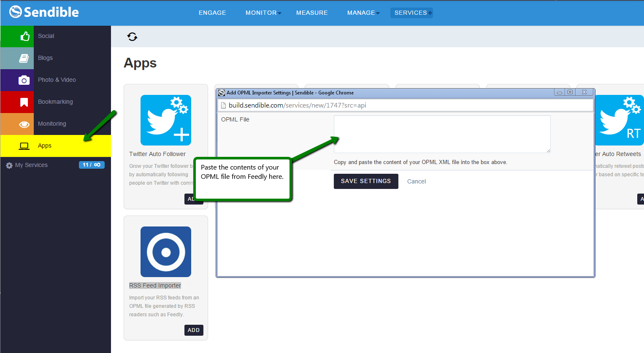
Task: Click the 'Apps' page heading
Action: click(140, 63)
